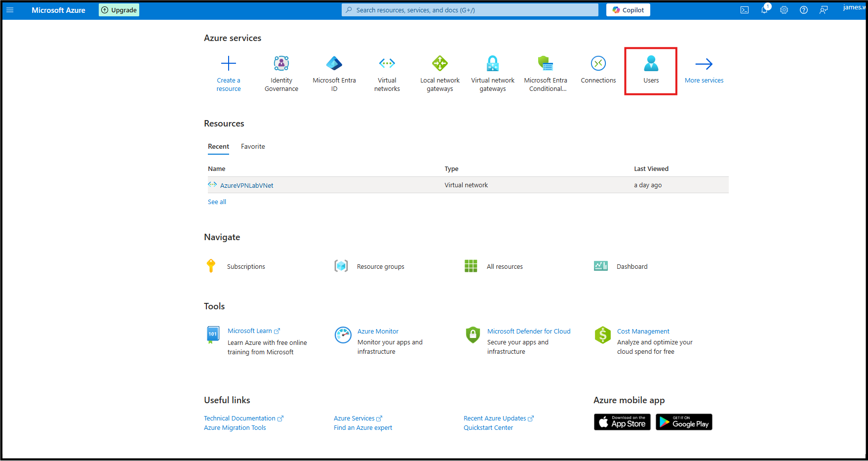This screenshot has height=461, width=868.
Task: Click the Microsoft Azure home title
Action: pyautogui.click(x=58, y=10)
